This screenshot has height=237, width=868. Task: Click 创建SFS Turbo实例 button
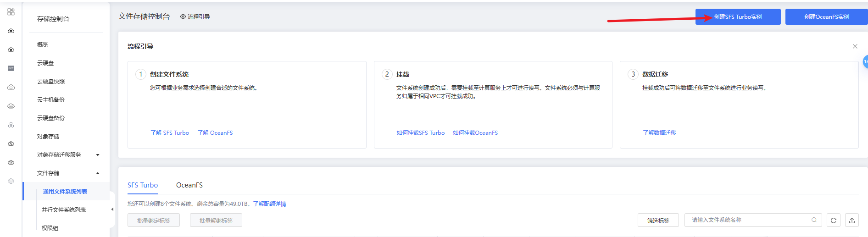(x=738, y=17)
